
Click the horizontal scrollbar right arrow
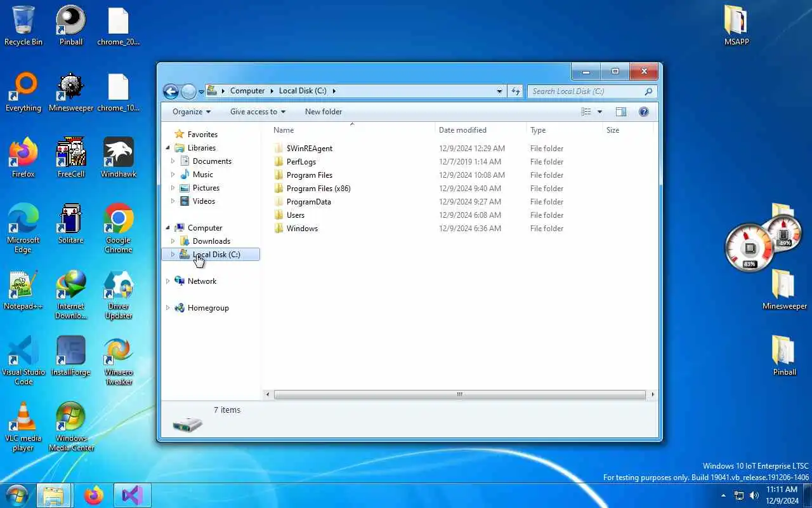(653, 394)
